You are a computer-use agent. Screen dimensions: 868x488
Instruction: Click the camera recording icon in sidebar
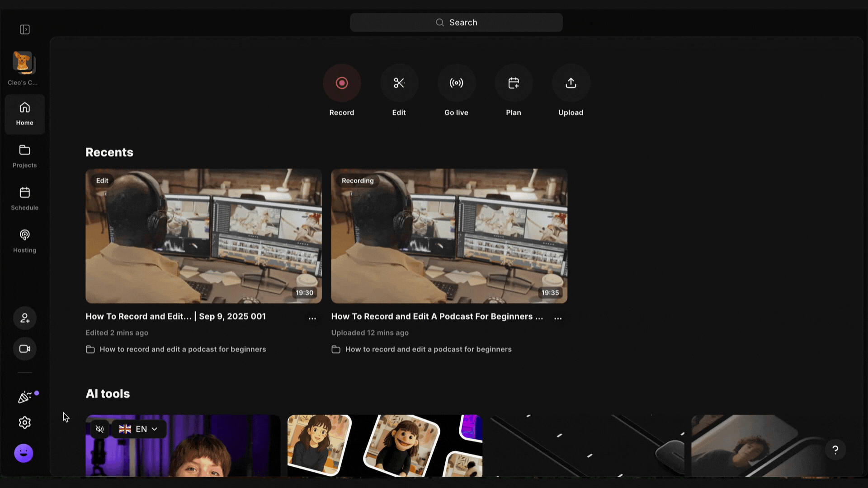coord(25,349)
